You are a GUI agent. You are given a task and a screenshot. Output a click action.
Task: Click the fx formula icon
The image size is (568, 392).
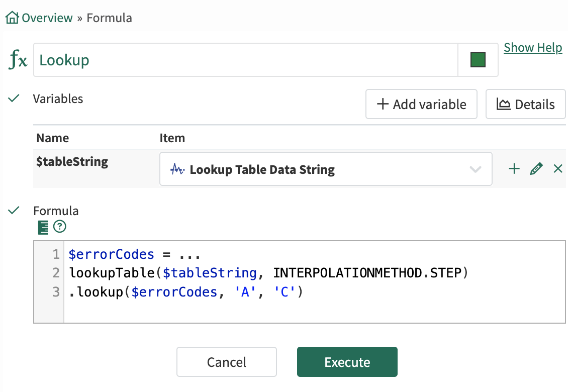pyautogui.click(x=18, y=60)
